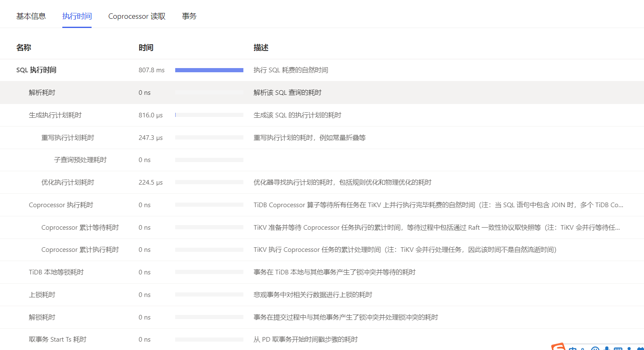Select the 优化执行计划耗时 row name
Image resolution: width=644 pixels, height=350 pixels.
pos(68,183)
